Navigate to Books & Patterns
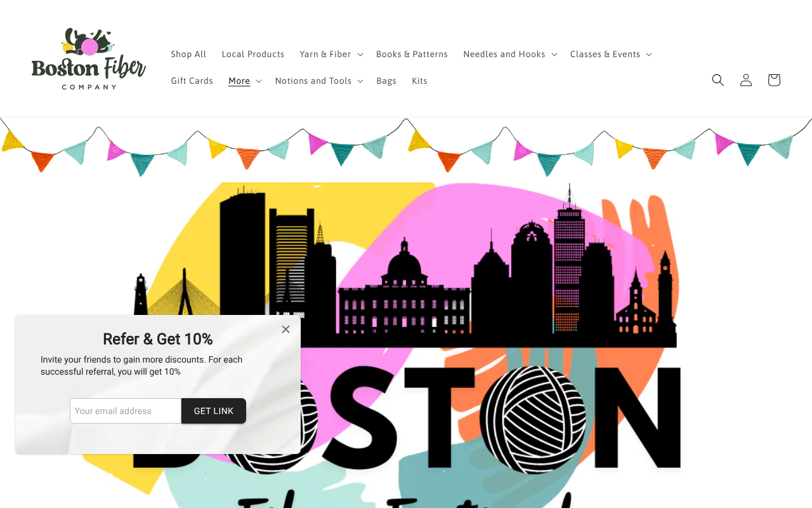Viewport: 812px width, 508px height. [412, 55]
